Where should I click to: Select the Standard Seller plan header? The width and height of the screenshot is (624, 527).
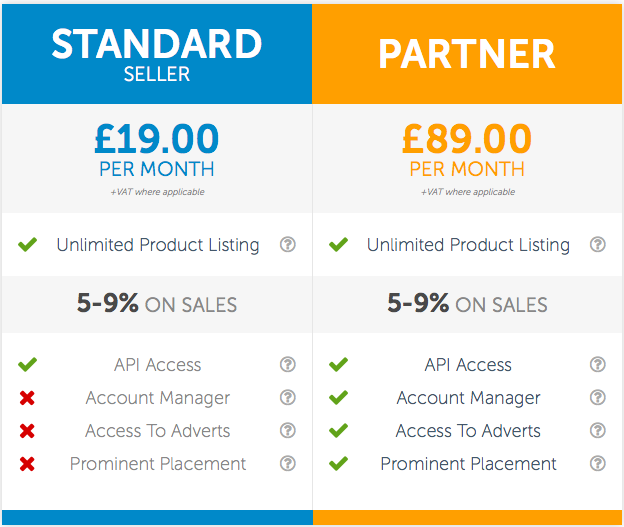pyautogui.click(x=157, y=55)
